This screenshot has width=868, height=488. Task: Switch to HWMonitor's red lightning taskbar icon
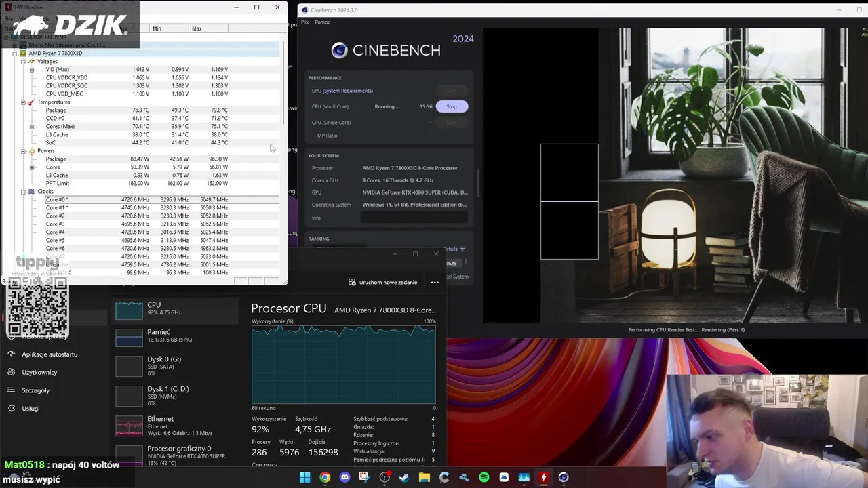[x=543, y=477]
